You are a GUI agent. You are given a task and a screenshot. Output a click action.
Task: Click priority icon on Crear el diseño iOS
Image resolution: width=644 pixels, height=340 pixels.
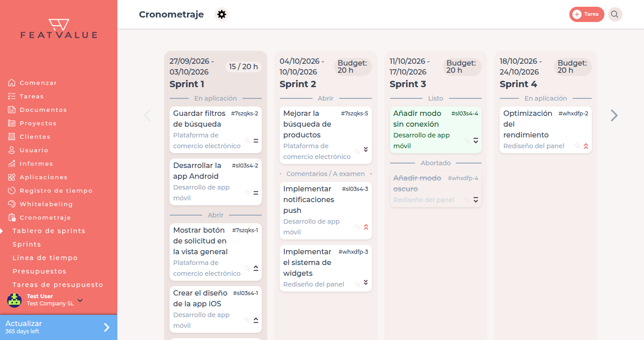(256, 320)
